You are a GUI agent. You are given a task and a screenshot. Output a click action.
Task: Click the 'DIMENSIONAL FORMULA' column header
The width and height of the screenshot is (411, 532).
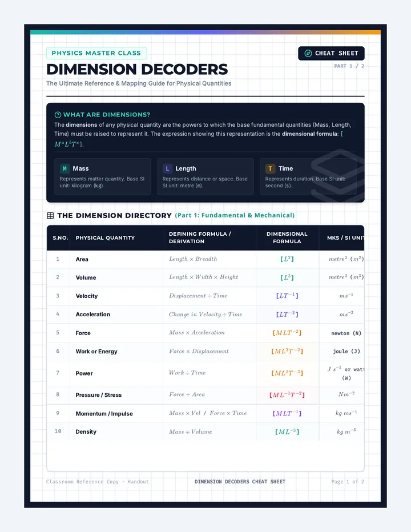[x=287, y=237]
